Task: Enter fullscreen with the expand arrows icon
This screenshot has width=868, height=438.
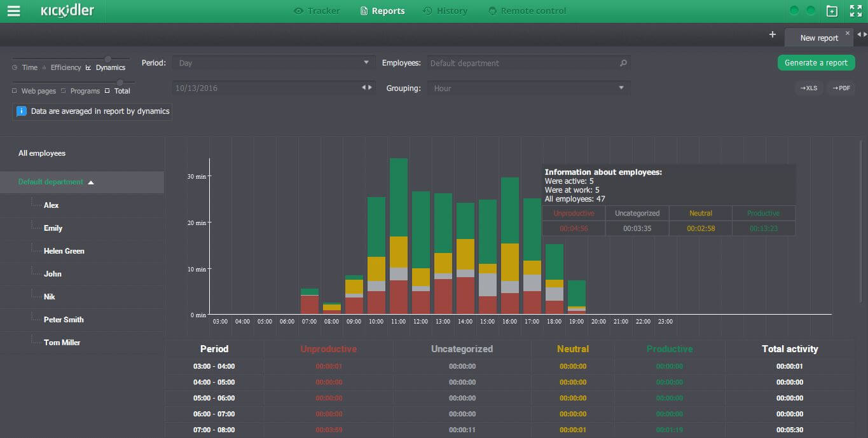Action: 855,10
